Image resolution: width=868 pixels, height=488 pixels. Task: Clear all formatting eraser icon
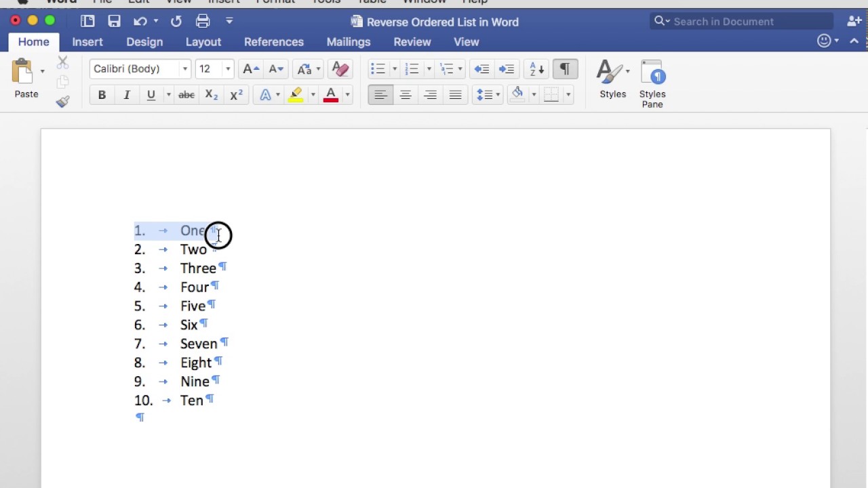pos(340,69)
